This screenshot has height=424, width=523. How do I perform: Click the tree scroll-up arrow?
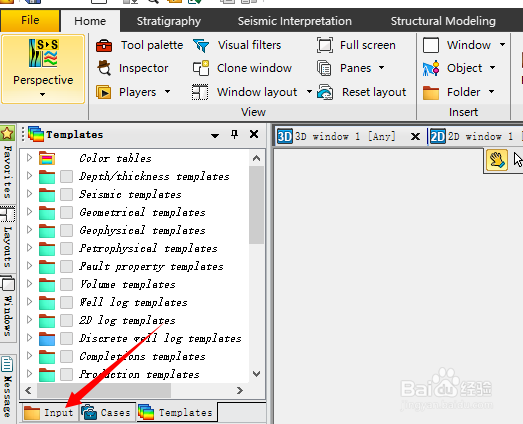pos(256,158)
